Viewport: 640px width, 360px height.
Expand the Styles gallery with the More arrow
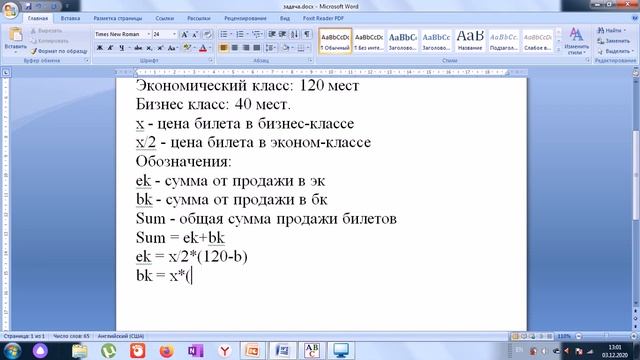pos(559,50)
